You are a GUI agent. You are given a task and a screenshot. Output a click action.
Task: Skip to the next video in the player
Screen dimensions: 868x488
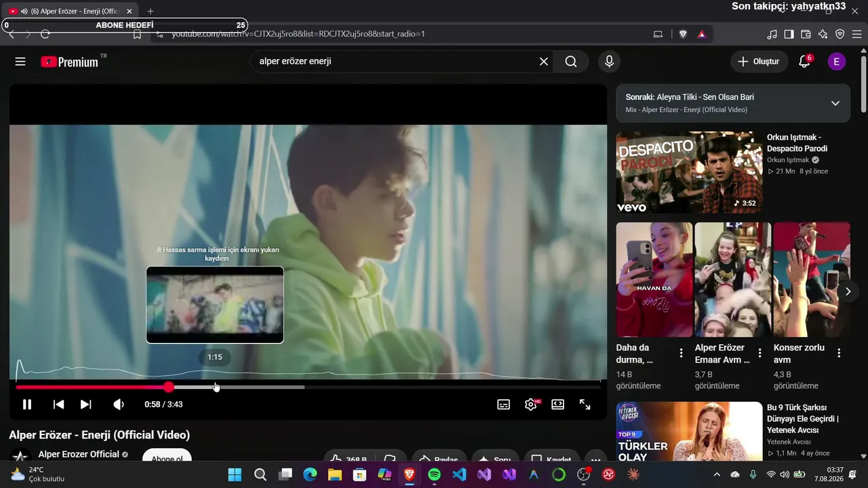[x=86, y=405]
